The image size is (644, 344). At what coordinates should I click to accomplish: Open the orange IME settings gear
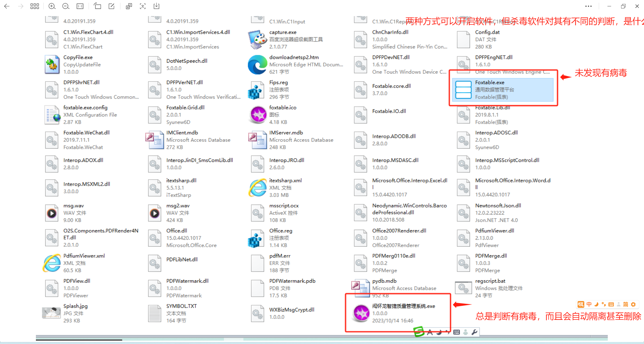(x=633, y=304)
